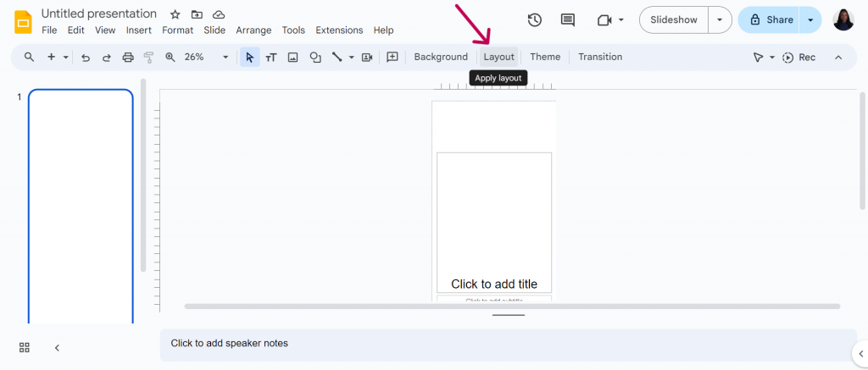Click the horizontal scrollbar below the slide
868x370 pixels.
pyautogui.click(x=512, y=306)
